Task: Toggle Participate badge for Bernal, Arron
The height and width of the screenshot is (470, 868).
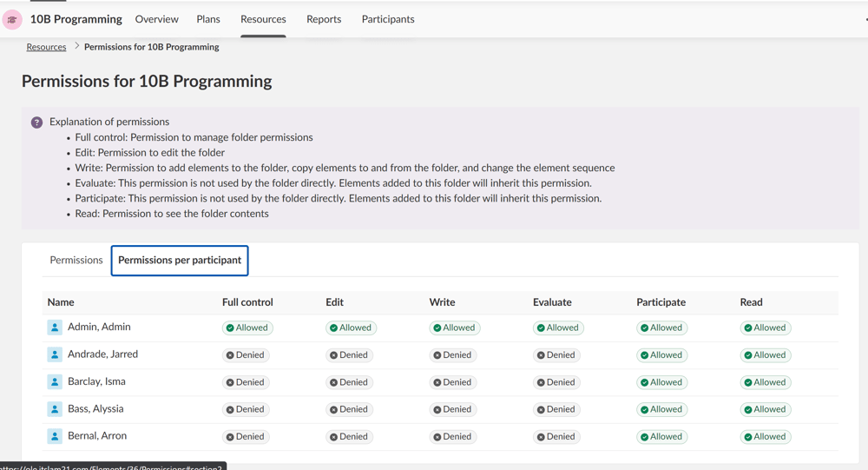Action: (661, 437)
